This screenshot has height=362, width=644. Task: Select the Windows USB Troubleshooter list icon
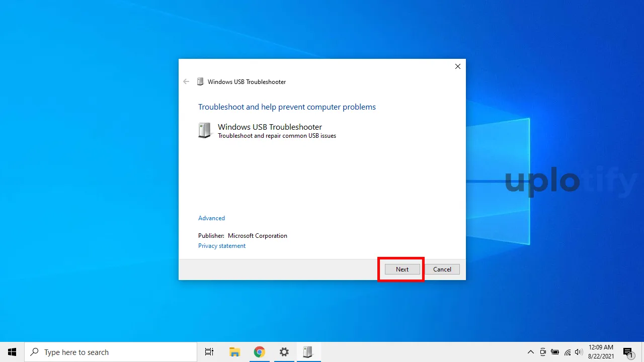205,130
